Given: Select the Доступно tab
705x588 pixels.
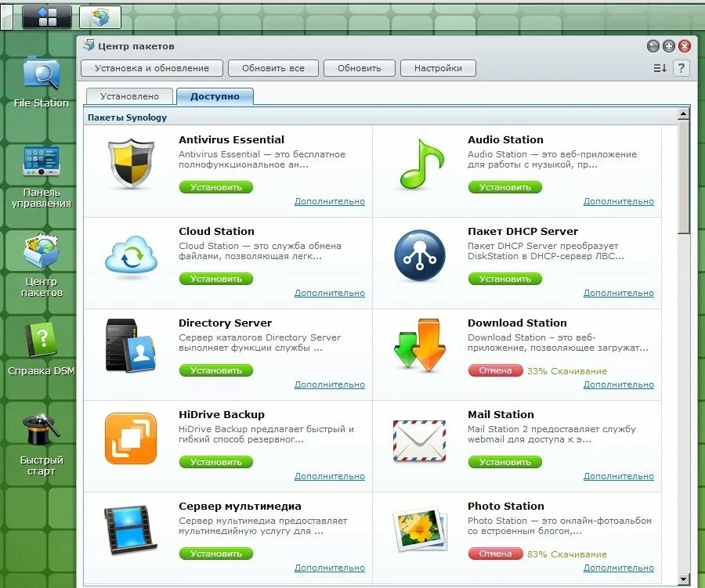Looking at the screenshot, I should (x=215, y=96).
